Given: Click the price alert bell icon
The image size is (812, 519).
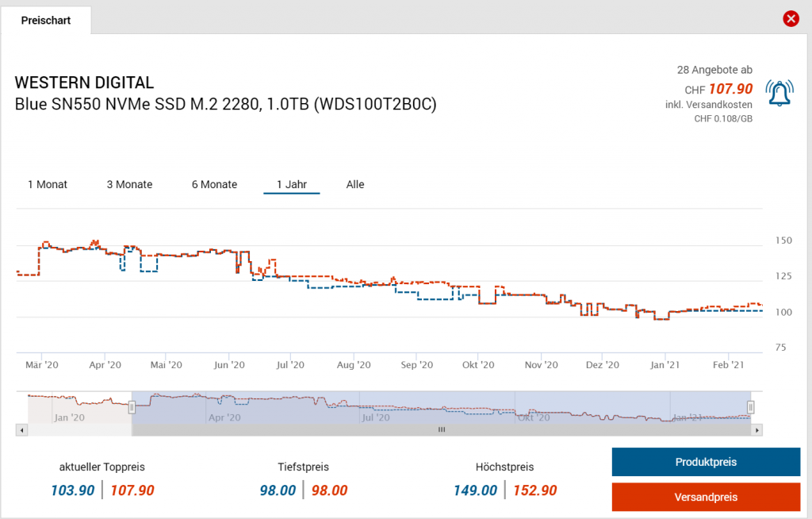Looking at the screenshot, I should (x=778, y=94).
